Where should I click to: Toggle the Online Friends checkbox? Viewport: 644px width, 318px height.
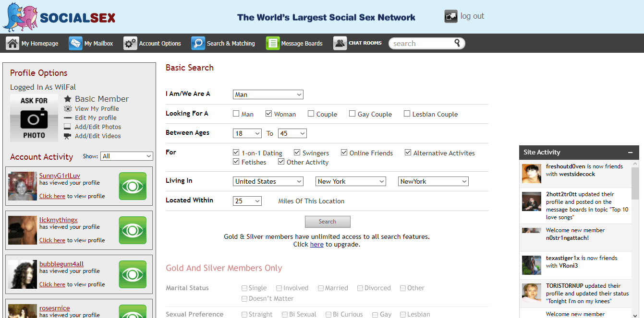[x=344, y=153]
